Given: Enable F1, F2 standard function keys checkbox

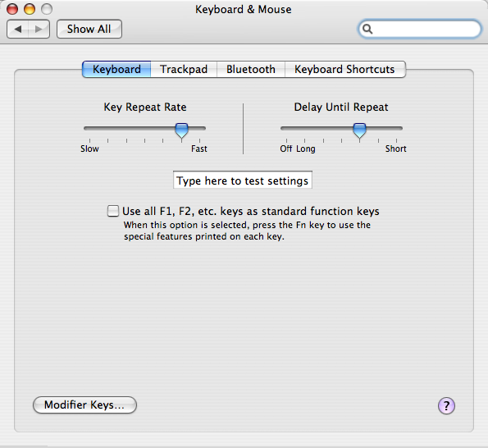Looking at the screenshot, I should [112, 211].
